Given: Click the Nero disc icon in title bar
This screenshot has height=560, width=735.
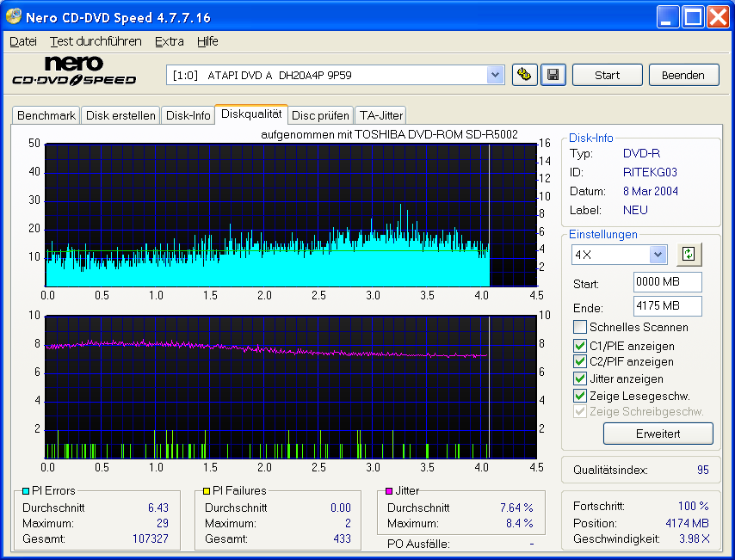Looking at the screenshot, I should tap(13, 17).
